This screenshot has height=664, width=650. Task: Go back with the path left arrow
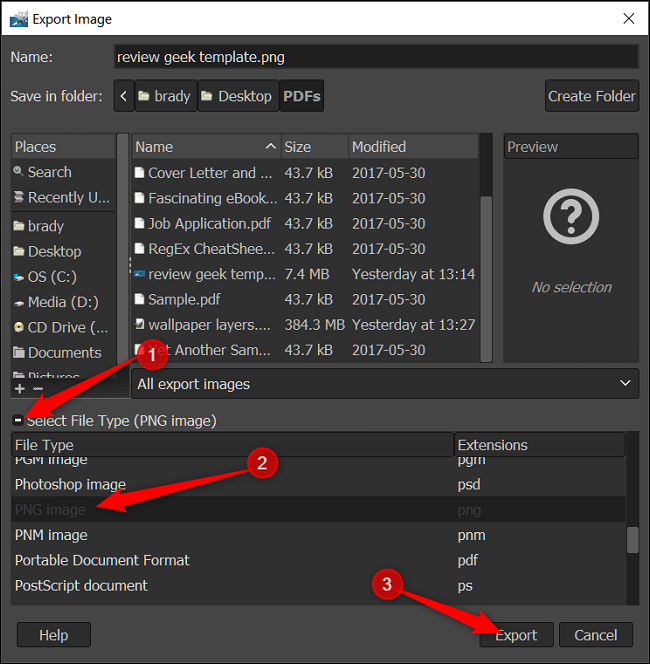[x=124, y=96]
